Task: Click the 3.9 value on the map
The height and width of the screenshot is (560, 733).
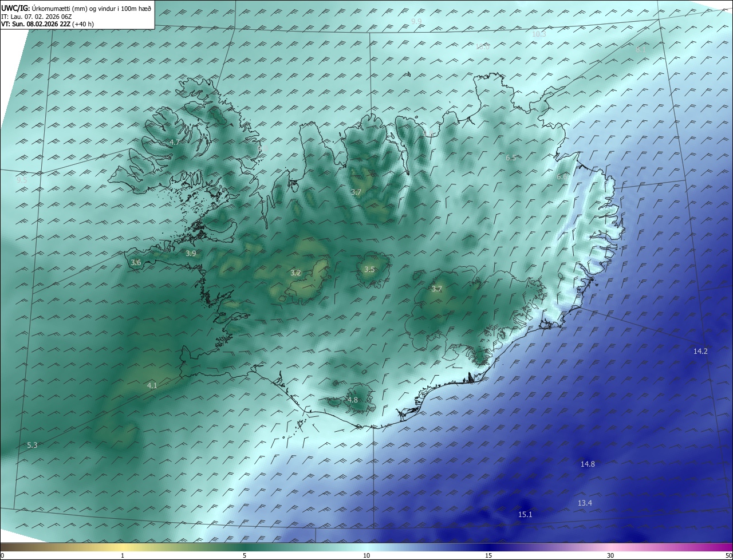Action: click(191, 253)
